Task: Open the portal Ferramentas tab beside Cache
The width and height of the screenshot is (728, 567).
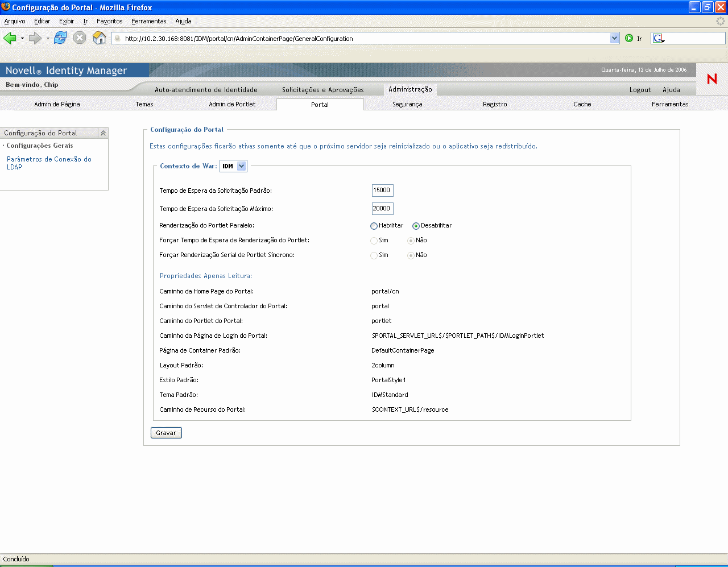Action: (x=670, y=104)
